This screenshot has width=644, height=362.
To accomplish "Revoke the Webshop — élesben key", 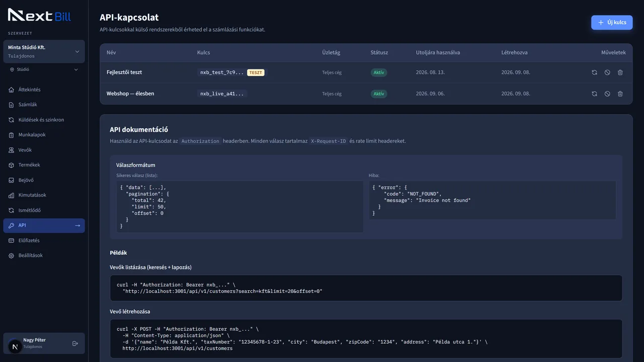I will (x=607, y=94).
